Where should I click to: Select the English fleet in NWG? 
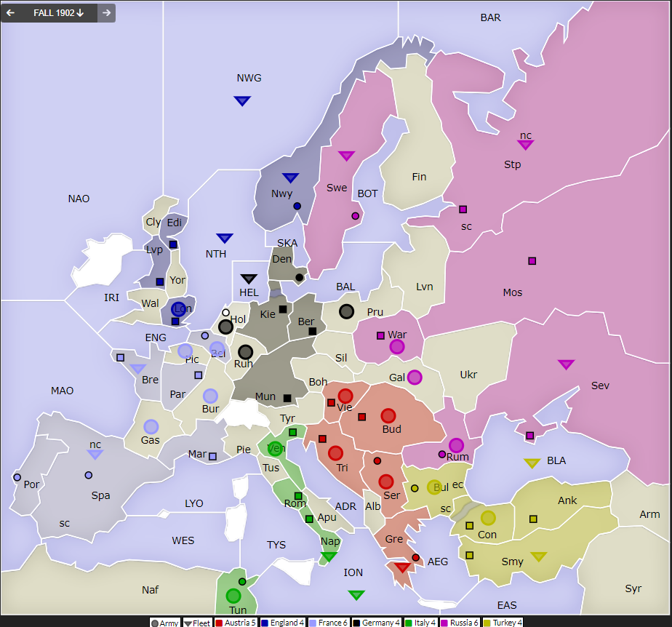[242, 100]
